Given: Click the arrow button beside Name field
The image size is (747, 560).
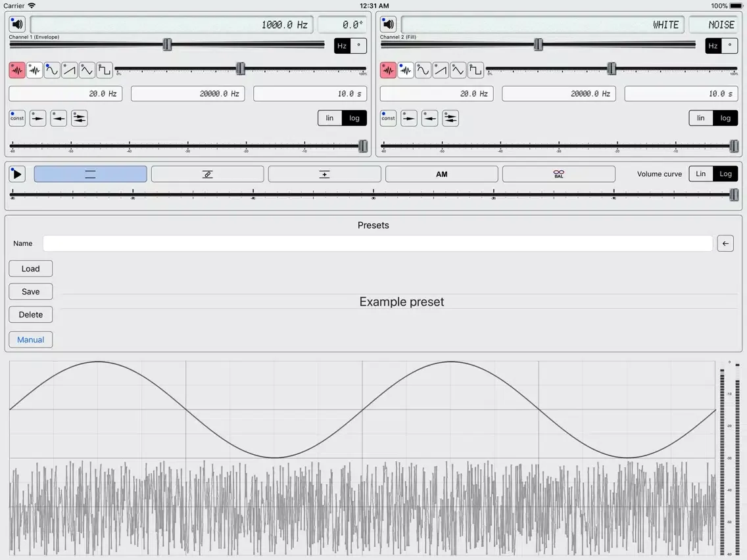Looking at the screenshot, I should [x=725, y=244].
